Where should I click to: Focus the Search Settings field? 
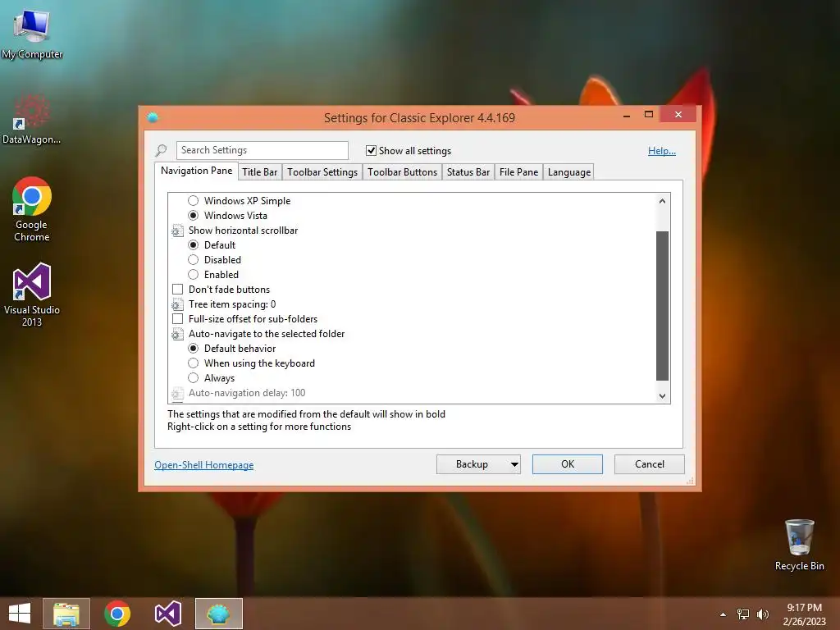click(262, 151)
